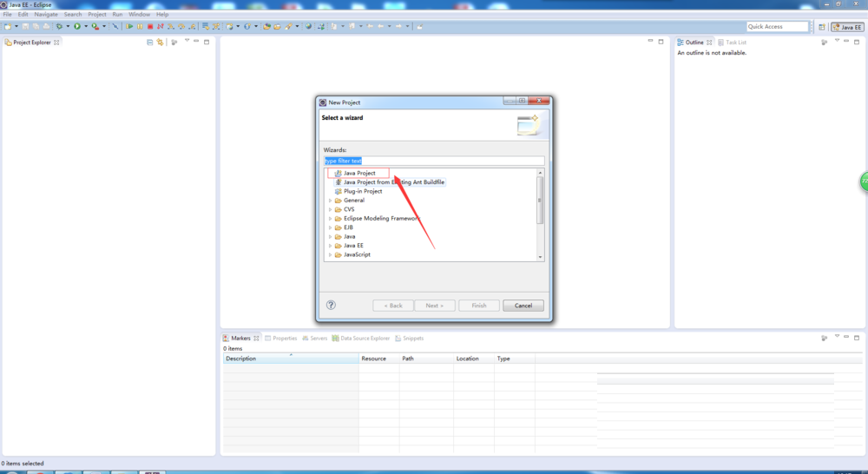Click Cancel in the New Project dialog
This screenshot has width=868, height=474.
tap(523, 306)
